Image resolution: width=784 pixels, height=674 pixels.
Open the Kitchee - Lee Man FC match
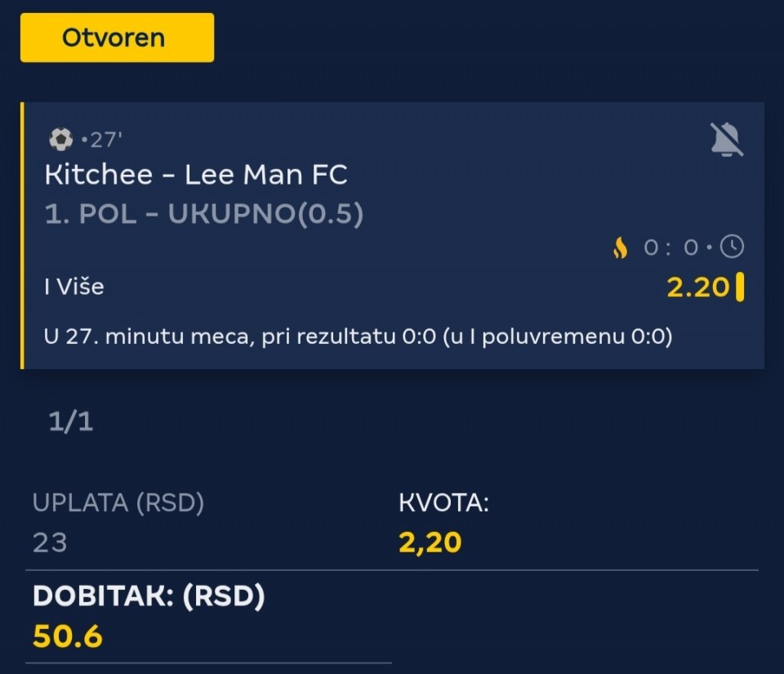click(196, 174)
